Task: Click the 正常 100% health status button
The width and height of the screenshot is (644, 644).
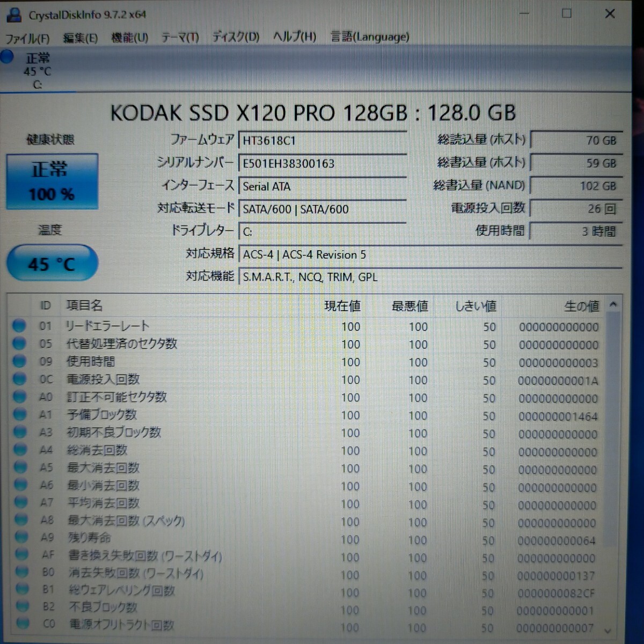Action: (x=52, y=181)
